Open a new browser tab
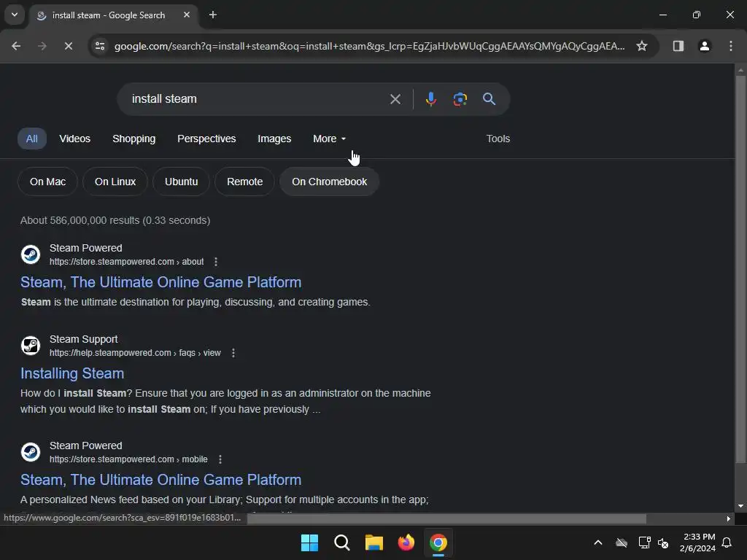Image resolution: width=747 pixels, height=560 pixels. point(213,15)
